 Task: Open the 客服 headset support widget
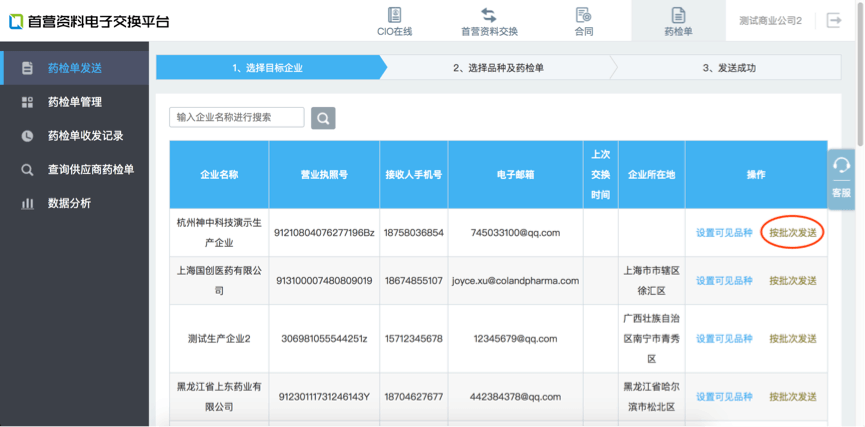tap(841, 179)
